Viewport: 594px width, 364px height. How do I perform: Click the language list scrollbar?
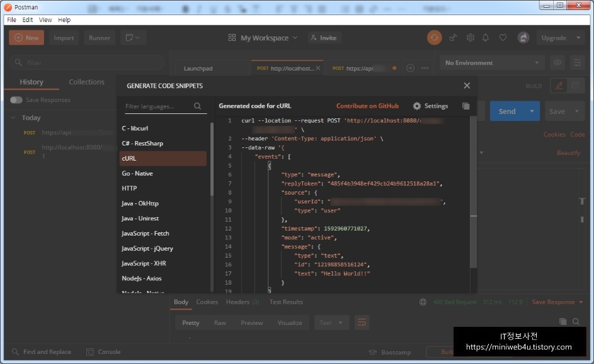(x=212, y=159)
